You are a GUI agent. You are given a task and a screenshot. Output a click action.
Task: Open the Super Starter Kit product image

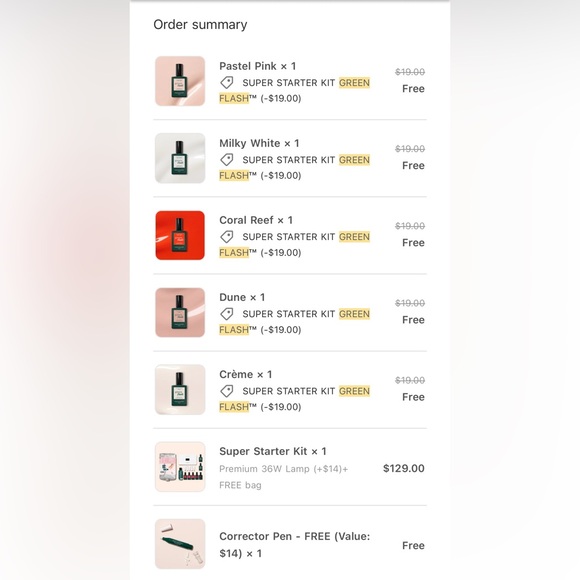180,467
